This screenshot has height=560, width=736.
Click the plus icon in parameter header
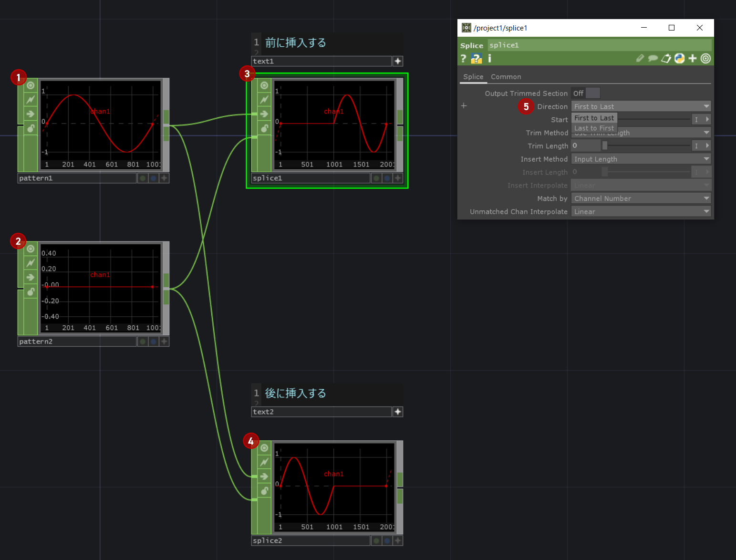pos(692,58)
